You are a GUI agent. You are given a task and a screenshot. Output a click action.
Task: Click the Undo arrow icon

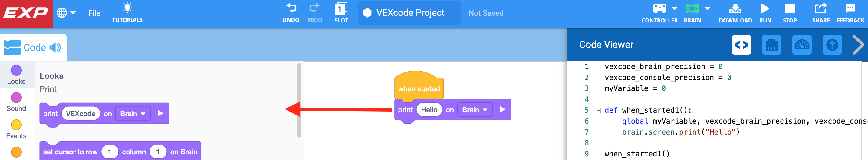coord(291,8)
